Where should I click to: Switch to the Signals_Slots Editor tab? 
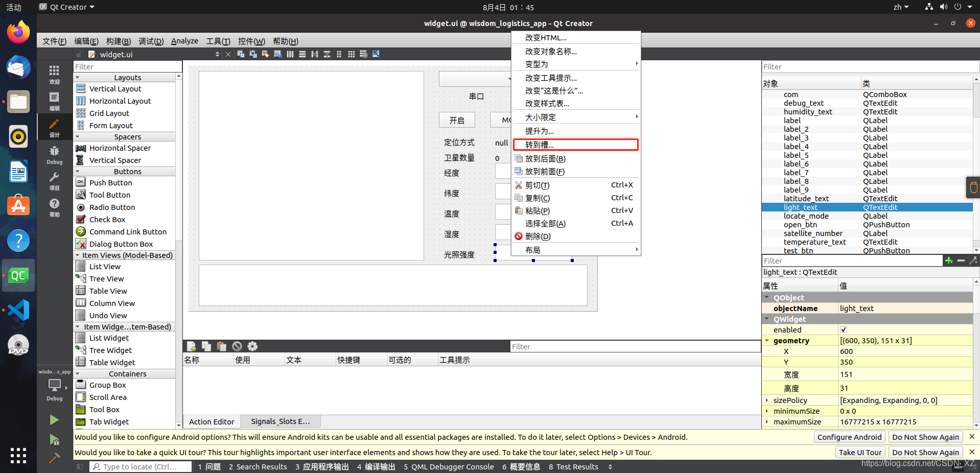pyautogui.click(x=281, y=421)
